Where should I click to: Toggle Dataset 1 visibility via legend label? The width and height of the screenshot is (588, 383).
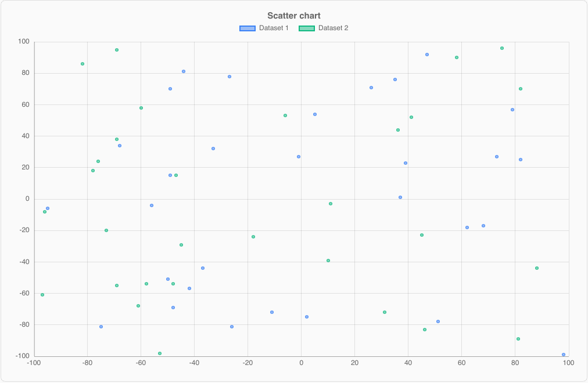(274, 28)
